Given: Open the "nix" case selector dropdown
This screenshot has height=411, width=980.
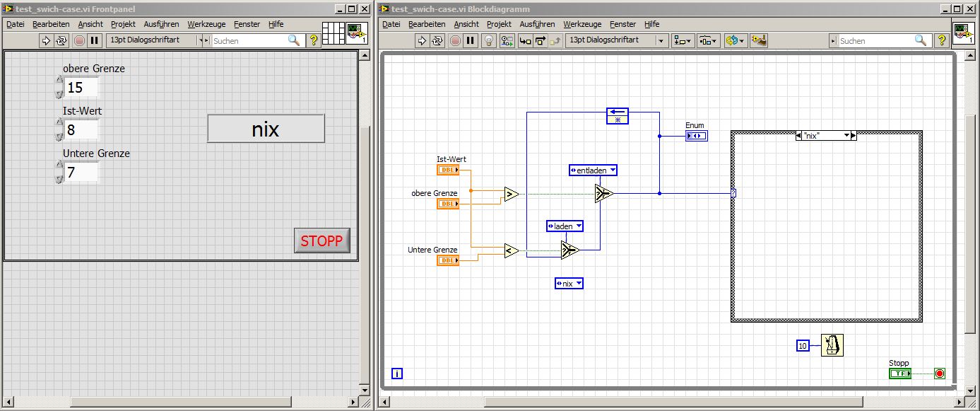Looking at the screenshot, I should [x=846, y=135].
